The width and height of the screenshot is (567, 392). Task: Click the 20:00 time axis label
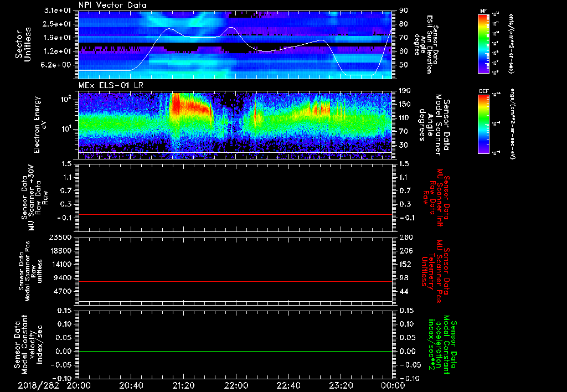coord(79,385)
